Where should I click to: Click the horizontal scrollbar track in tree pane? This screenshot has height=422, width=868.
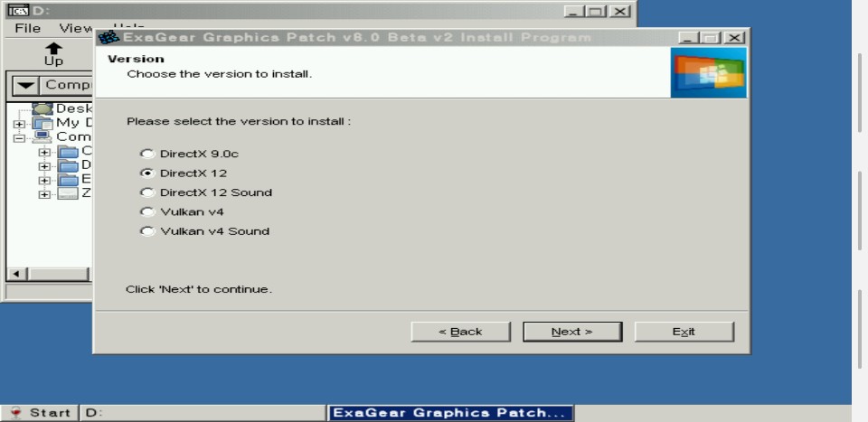point(58,274)
